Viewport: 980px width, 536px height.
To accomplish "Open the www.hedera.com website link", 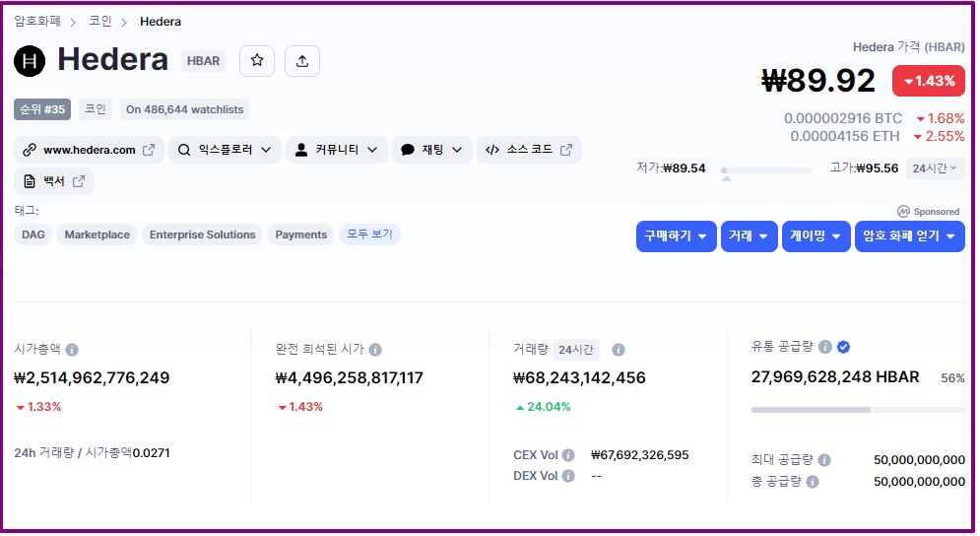I will point(89,150).
